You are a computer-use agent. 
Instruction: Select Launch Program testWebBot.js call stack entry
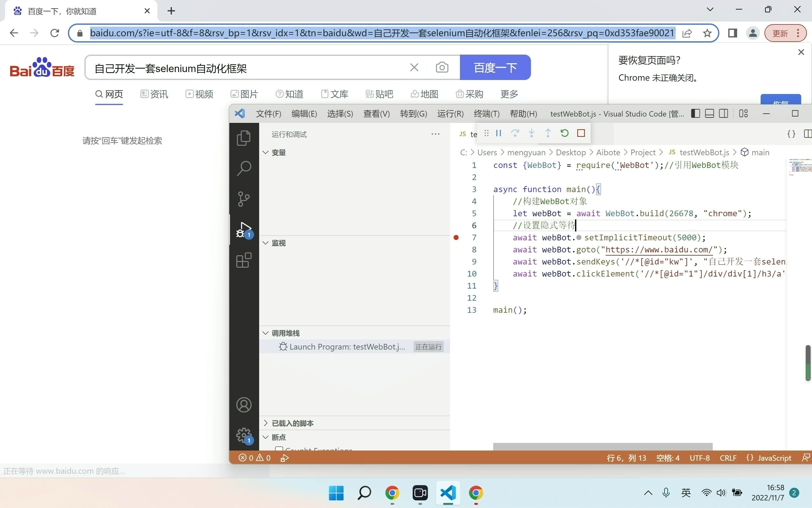(355, 347)
